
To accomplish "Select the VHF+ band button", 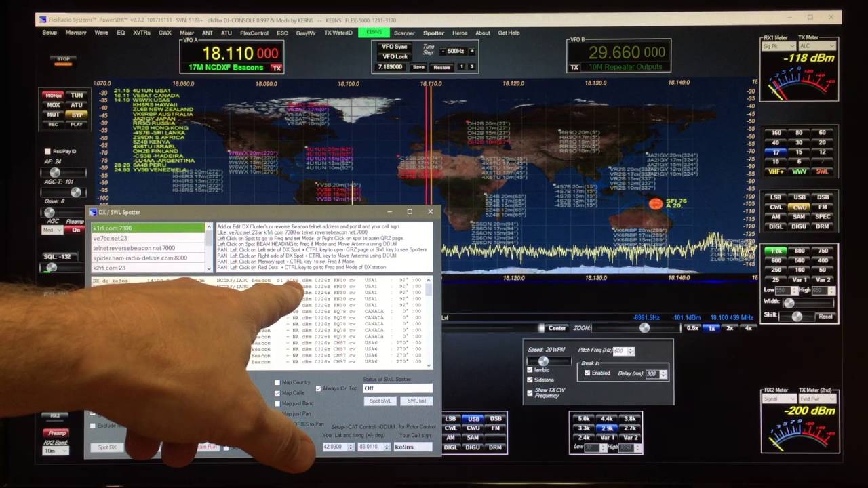I will coord(776,171).
